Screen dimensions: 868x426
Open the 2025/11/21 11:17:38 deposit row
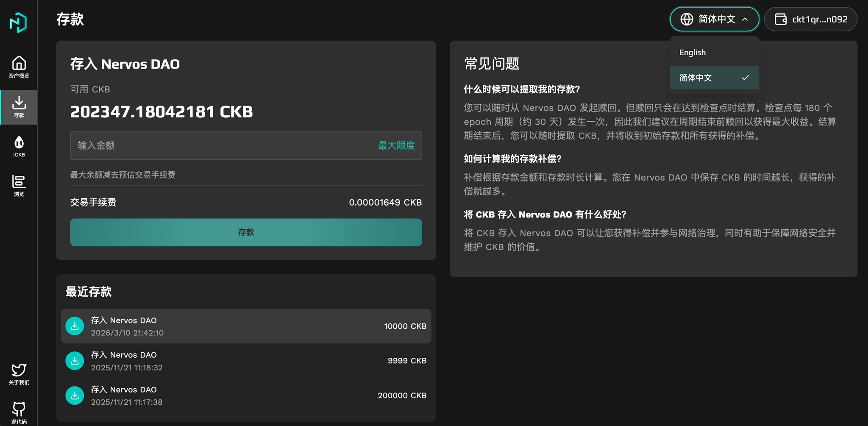pyautogui.click(x=246, y=395)
